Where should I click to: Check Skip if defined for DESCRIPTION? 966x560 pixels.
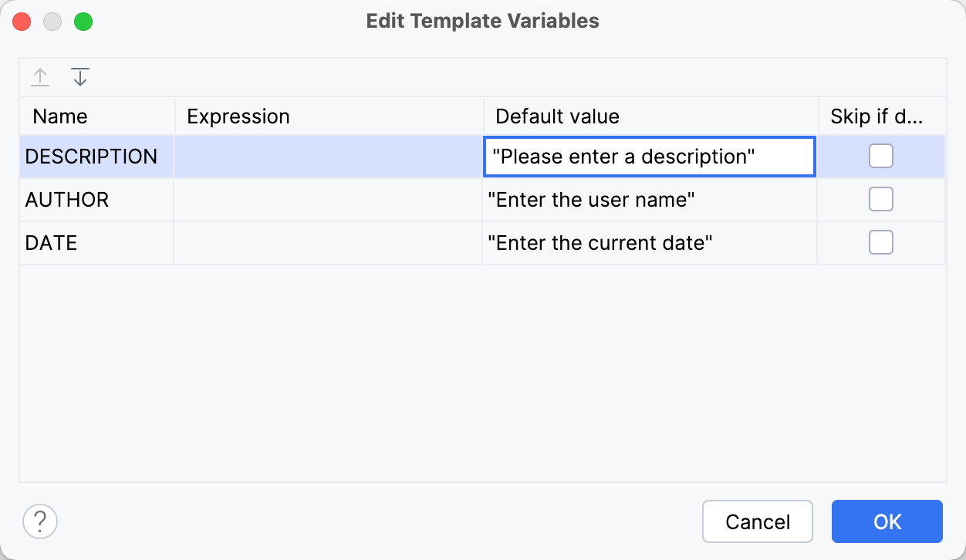click(880, 156)
